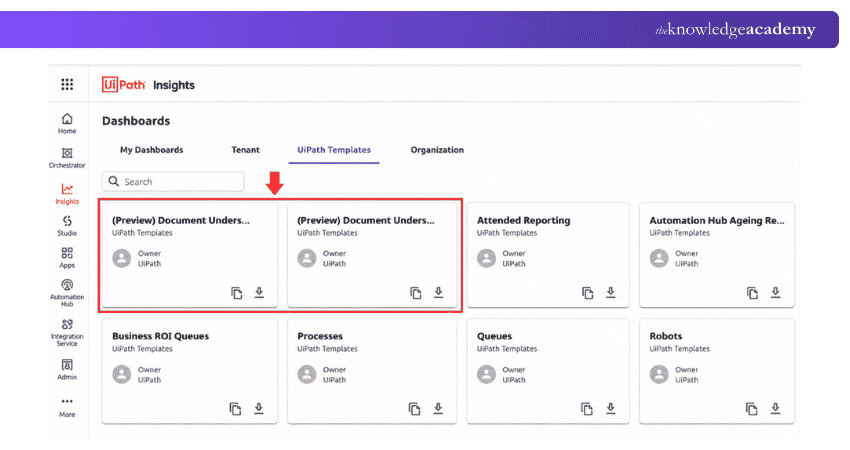This screenshot has width=850, height=450.
Task: Click the Insights title in header
Action: click(x=173, y=85)
